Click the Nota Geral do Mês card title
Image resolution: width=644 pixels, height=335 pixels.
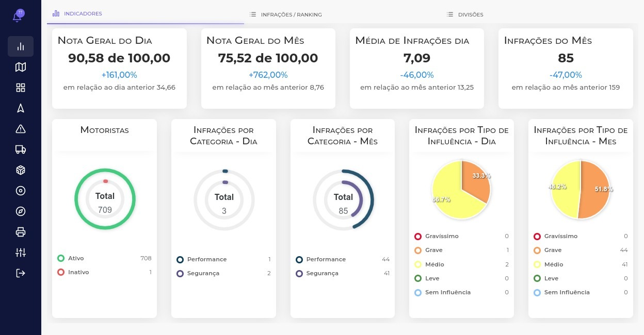click(255, 41)
